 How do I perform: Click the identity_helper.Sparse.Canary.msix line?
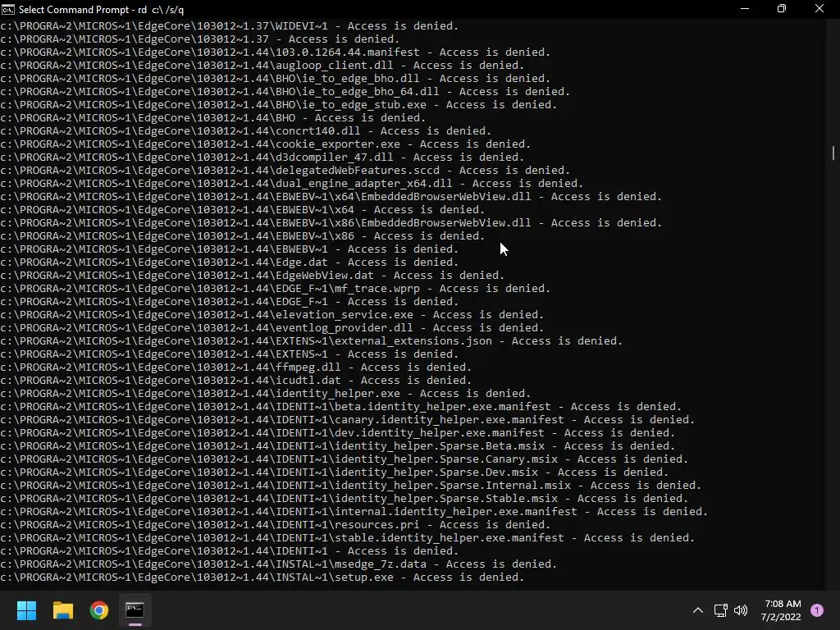coord(344,459)
